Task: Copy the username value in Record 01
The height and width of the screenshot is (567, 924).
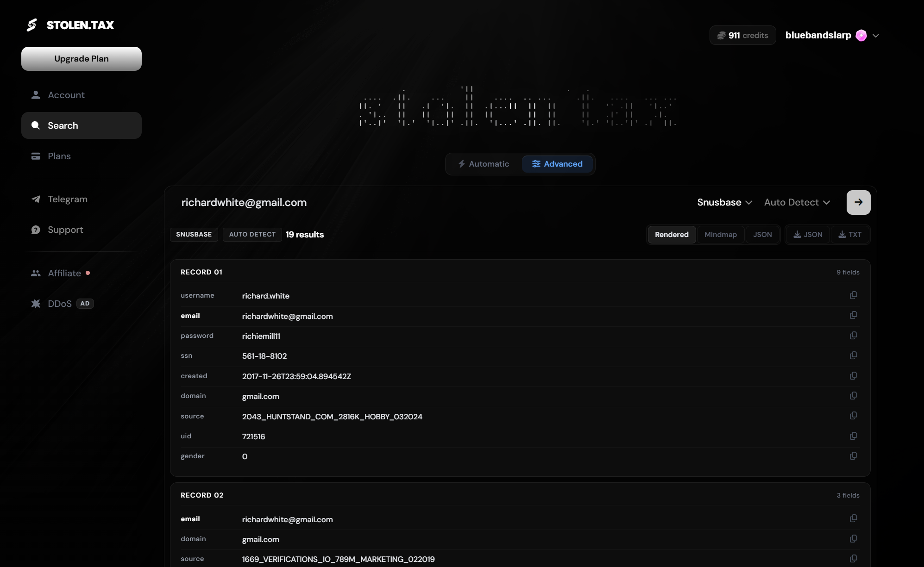Action: (853, 295)
